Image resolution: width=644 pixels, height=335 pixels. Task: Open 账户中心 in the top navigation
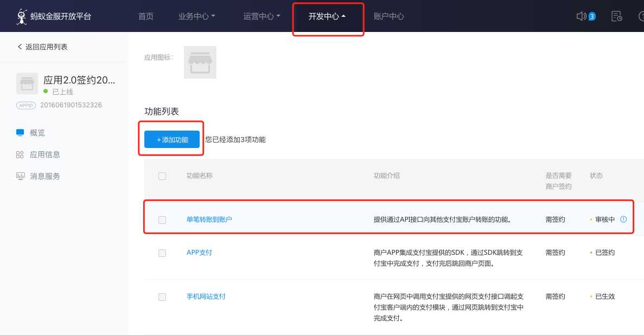388,16
